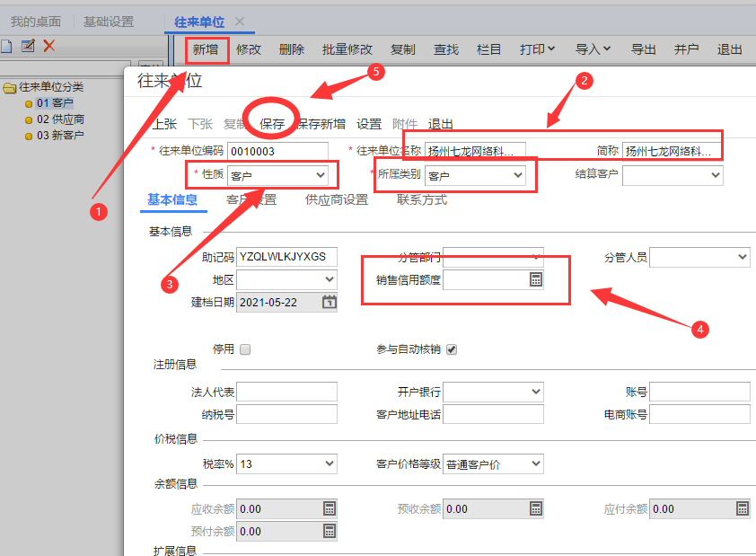Click 查找 in the toolbar
This screenshot has width=756, height=556.
click(446, 49)
